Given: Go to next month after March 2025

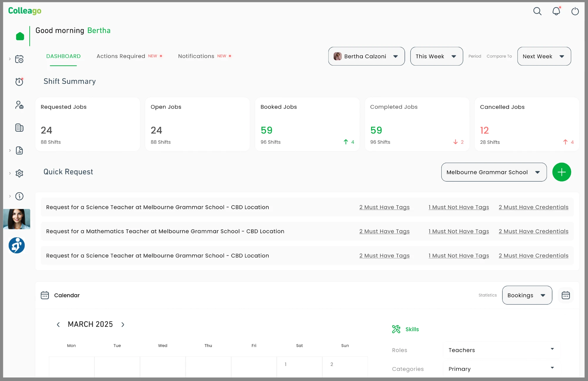Looking at the screenshot, I should point(123,325).
